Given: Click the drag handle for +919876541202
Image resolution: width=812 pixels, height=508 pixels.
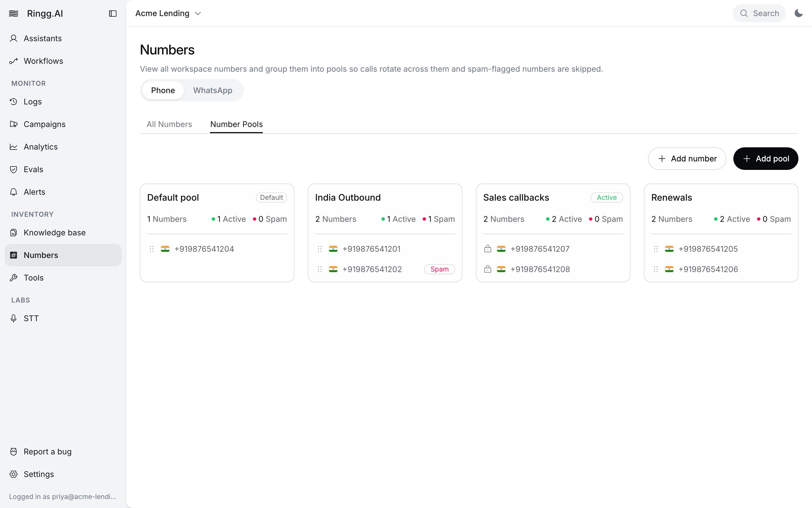Looking at the screenshot, I should click(x=320, y=269).
